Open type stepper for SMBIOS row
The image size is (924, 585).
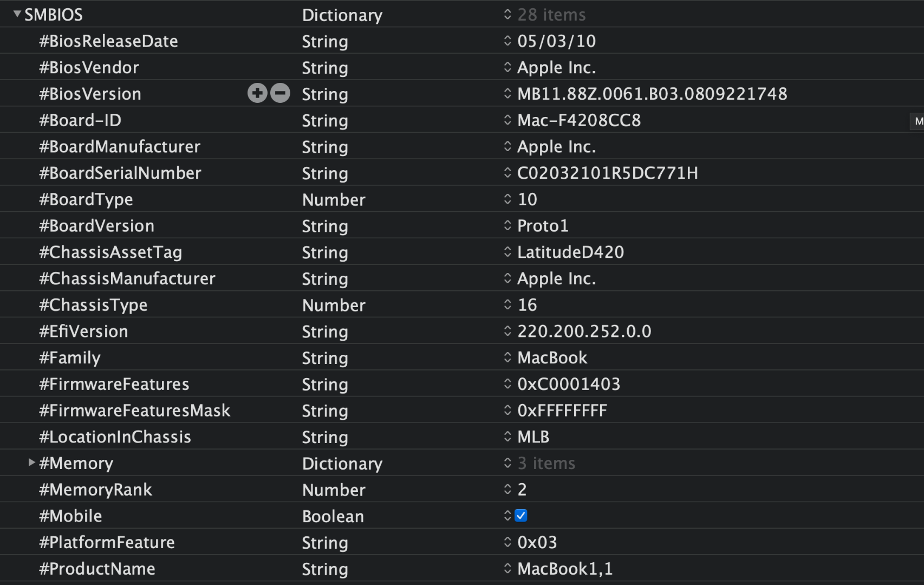507,15
